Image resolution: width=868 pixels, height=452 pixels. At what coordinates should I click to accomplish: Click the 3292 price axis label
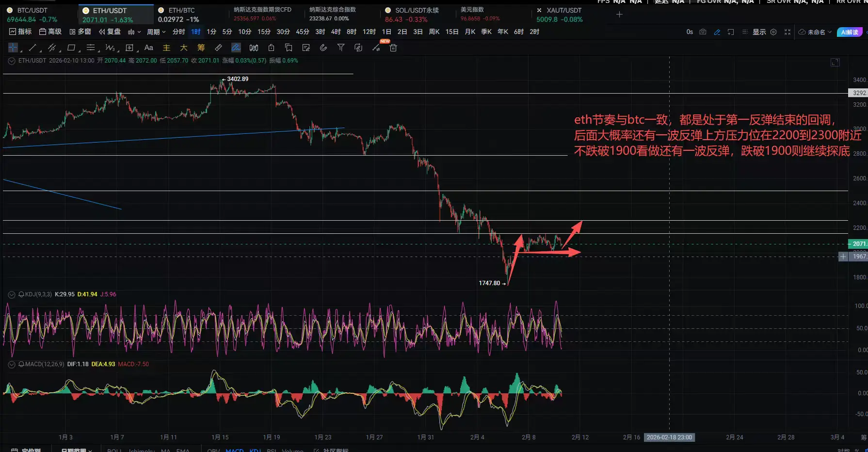tap(858, 93)
